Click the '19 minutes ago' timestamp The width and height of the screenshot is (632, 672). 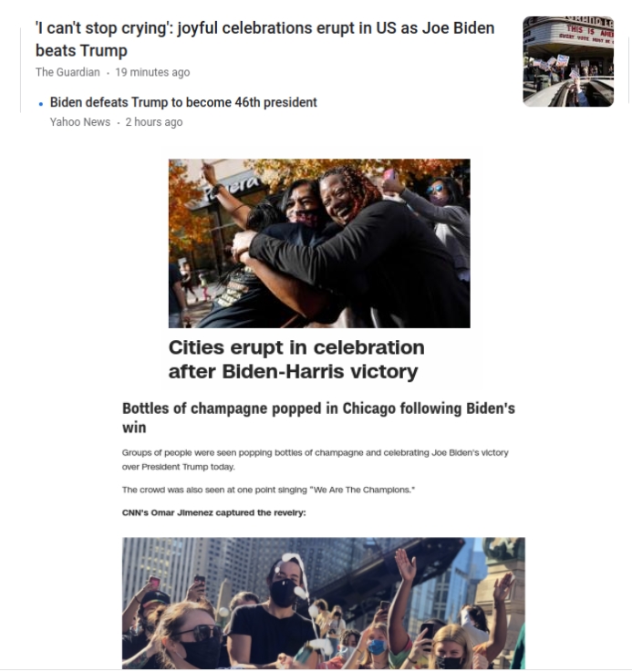click(x=152, y=72)
